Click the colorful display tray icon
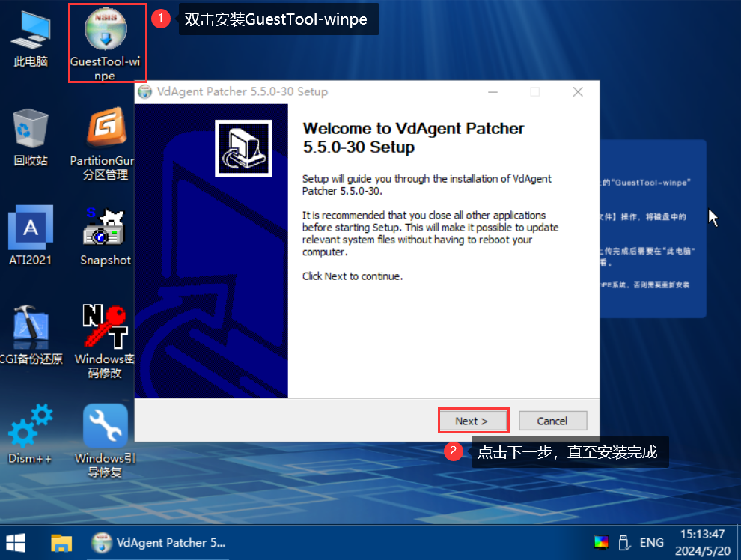The image size is (741, 560). 601,542
